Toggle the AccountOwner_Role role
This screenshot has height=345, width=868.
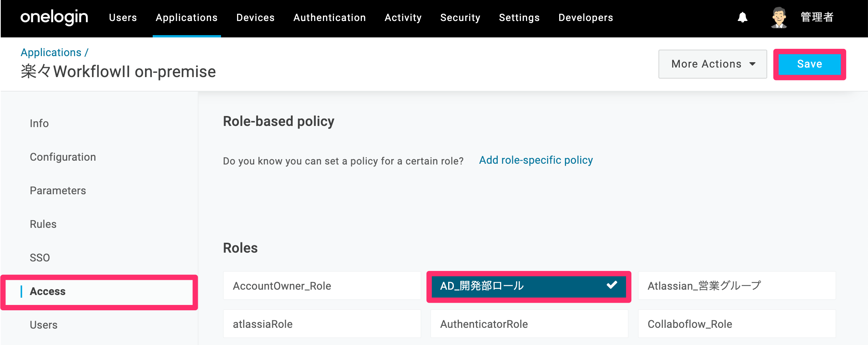pos(322,286)
